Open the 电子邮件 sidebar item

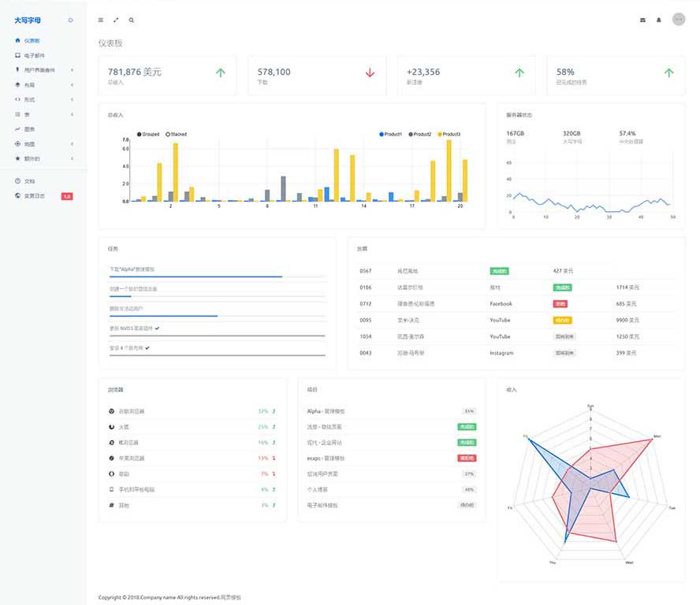[34, 55]
